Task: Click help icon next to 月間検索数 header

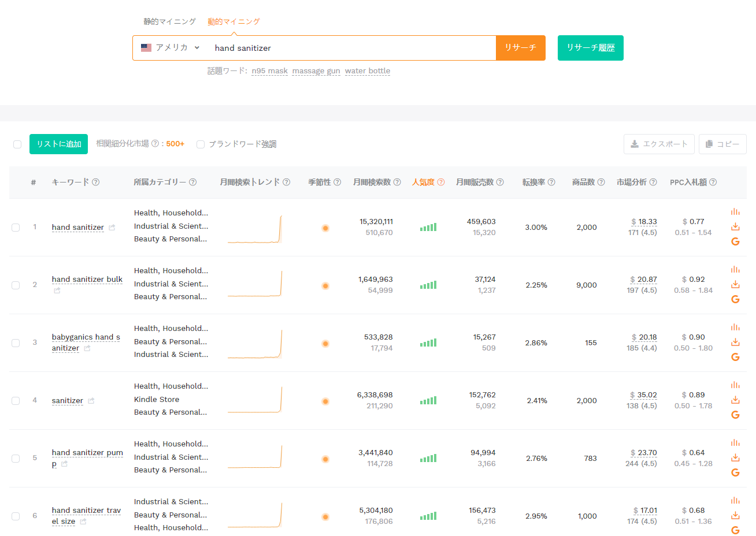Action: [x=397, y=182]
